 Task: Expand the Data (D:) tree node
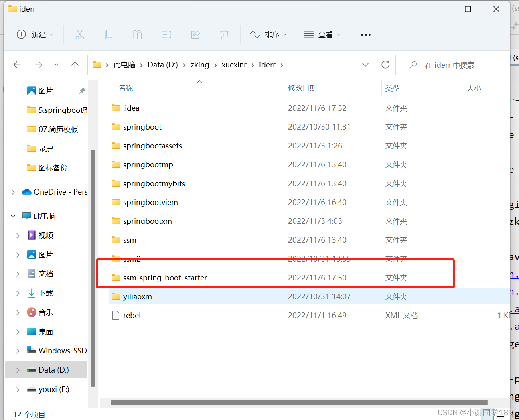18,370
